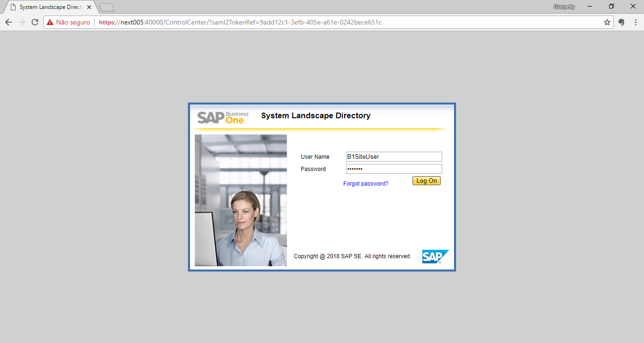
Task: Click the copyright 2018 SAP SE text
Action: [x=352, y=256]
